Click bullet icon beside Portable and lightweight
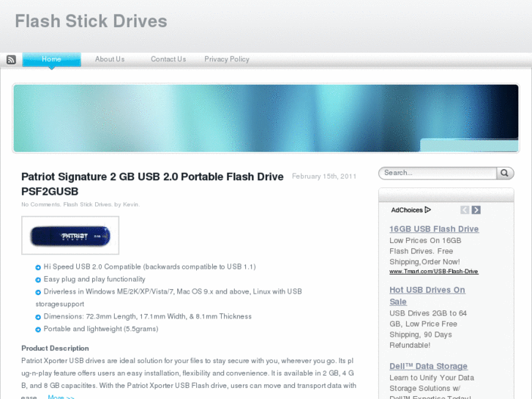Screen dimensions: 532x399 [x=38, y=329]
